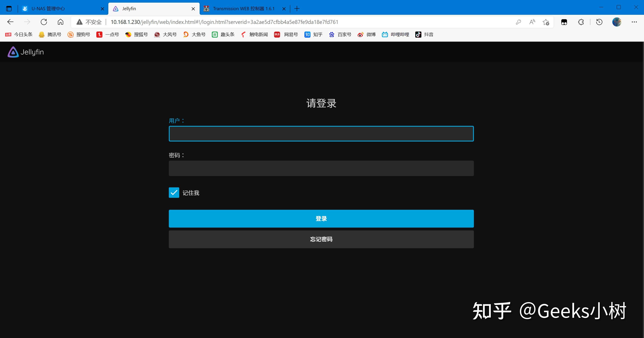Open the vertical tabs actions menu
This screenshot has width=644, height=338.
[x=9, y=8]
